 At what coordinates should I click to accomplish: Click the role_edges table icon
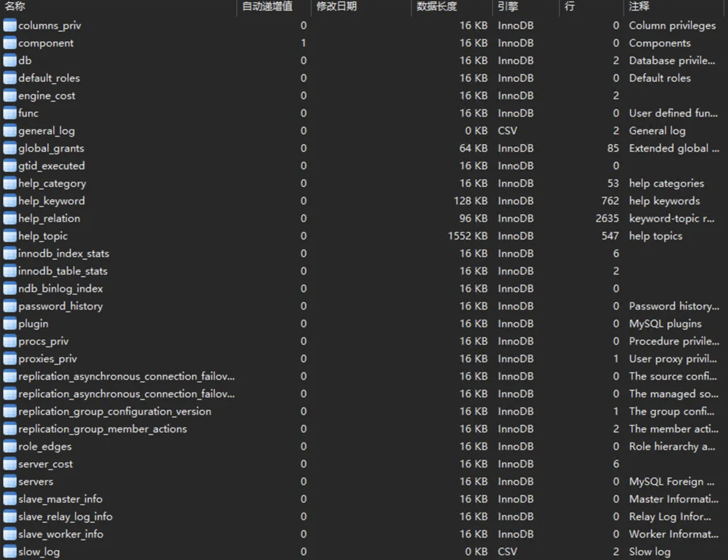(x=10, y=447)
